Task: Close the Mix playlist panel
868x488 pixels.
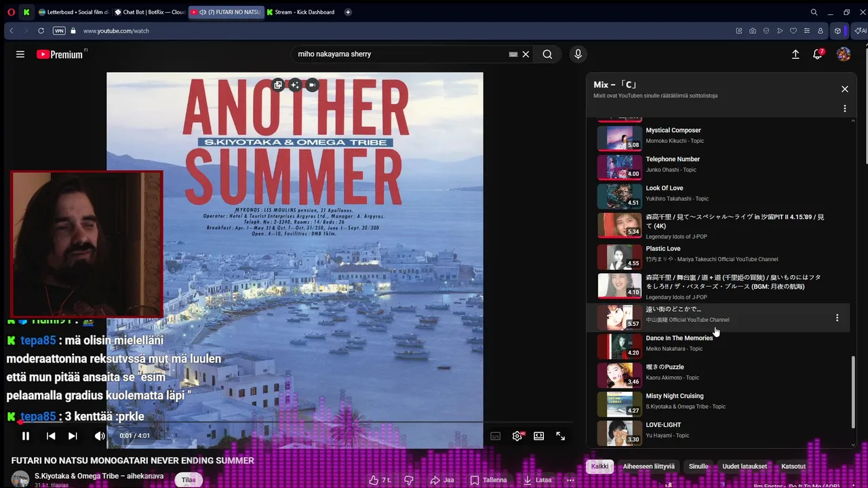Action: click(x=845, y=89)
